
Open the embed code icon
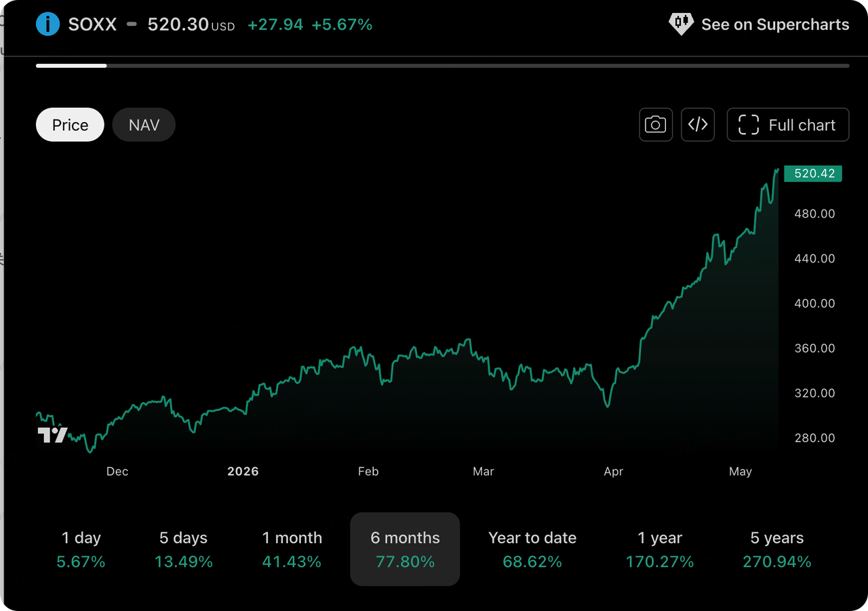click(698, 125)
